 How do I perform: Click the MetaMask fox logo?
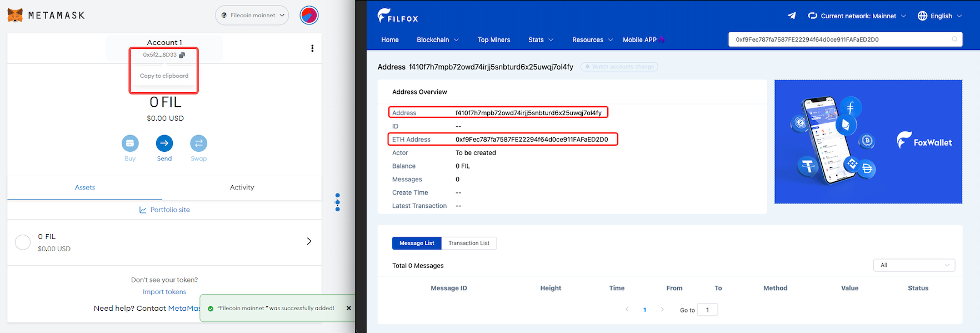click(15, 15)
